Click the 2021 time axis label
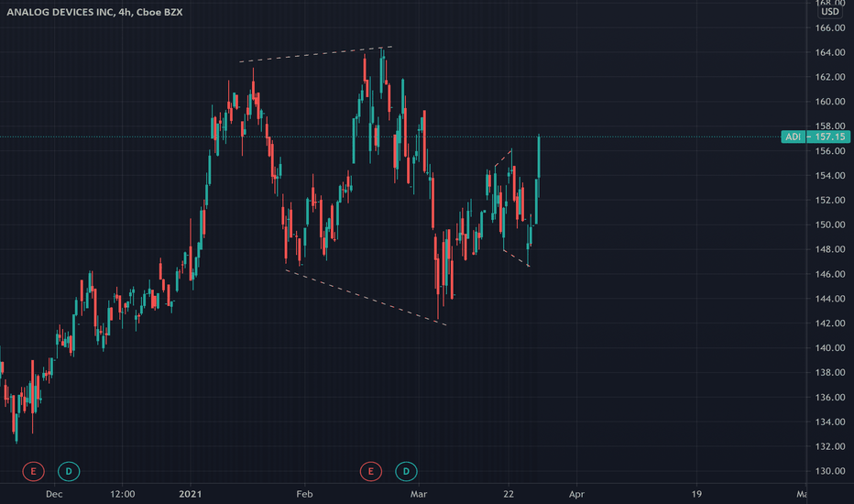The image size is (854, 504). (x=190, y=494)
